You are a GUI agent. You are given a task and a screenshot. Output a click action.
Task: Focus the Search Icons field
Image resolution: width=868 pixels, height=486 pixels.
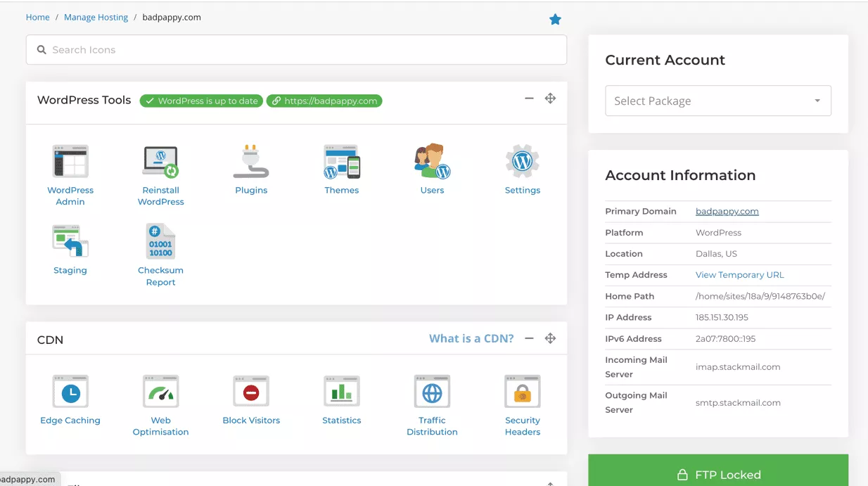pyautogui.click(x=296, y=50)
